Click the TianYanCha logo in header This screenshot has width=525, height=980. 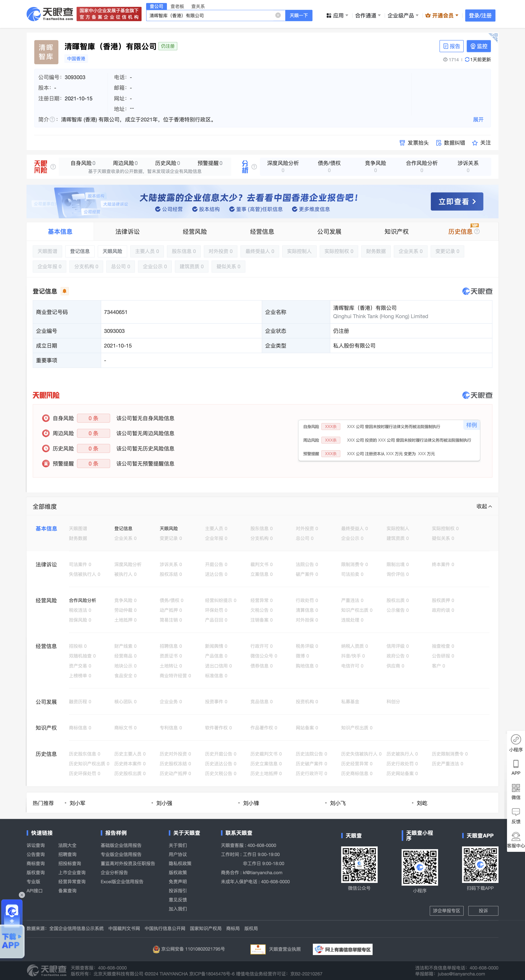[50, 14]
